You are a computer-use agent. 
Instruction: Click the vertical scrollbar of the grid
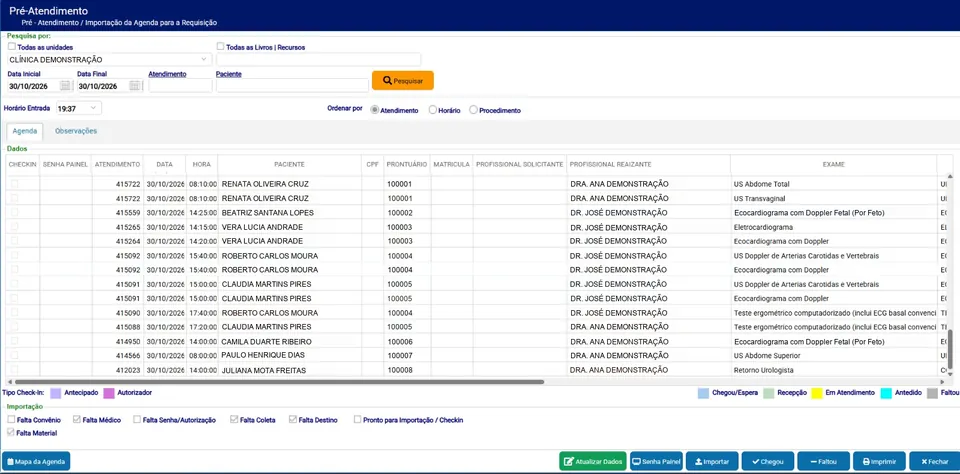pos(950,350)
